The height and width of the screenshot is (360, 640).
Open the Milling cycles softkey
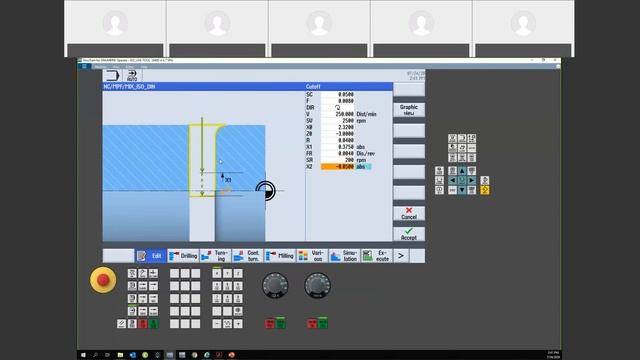(x=280, y=256)
